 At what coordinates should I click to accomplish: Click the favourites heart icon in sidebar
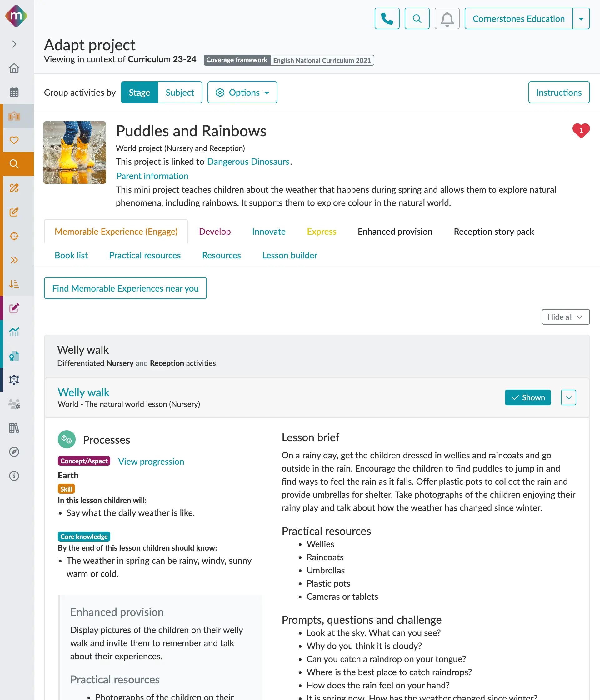(x=14, y=140)
